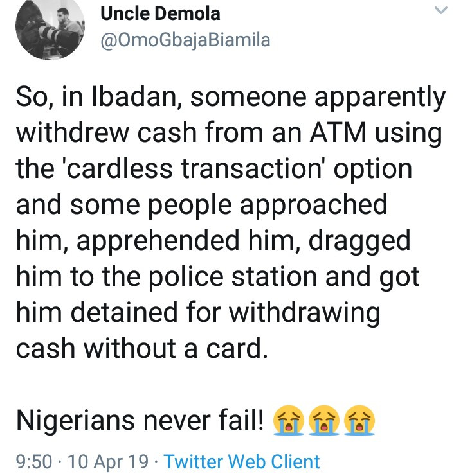Image resolution: width=463 pixels, height=476 pixels.
Task: Click the last crying face emoji
Action: 359,420
